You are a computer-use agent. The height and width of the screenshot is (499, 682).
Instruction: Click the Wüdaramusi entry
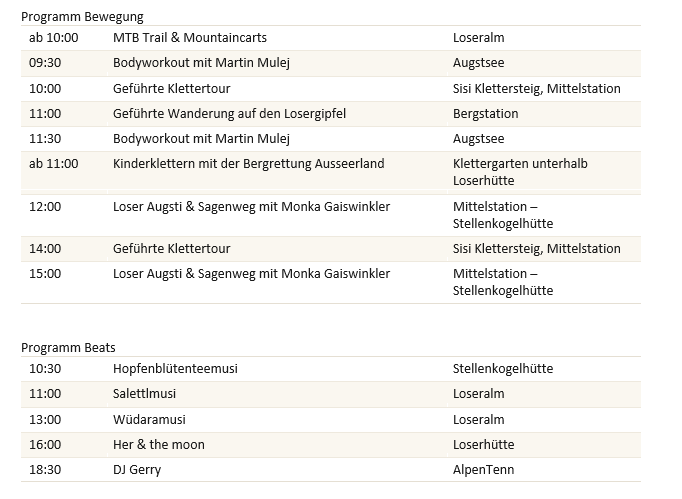149,419
